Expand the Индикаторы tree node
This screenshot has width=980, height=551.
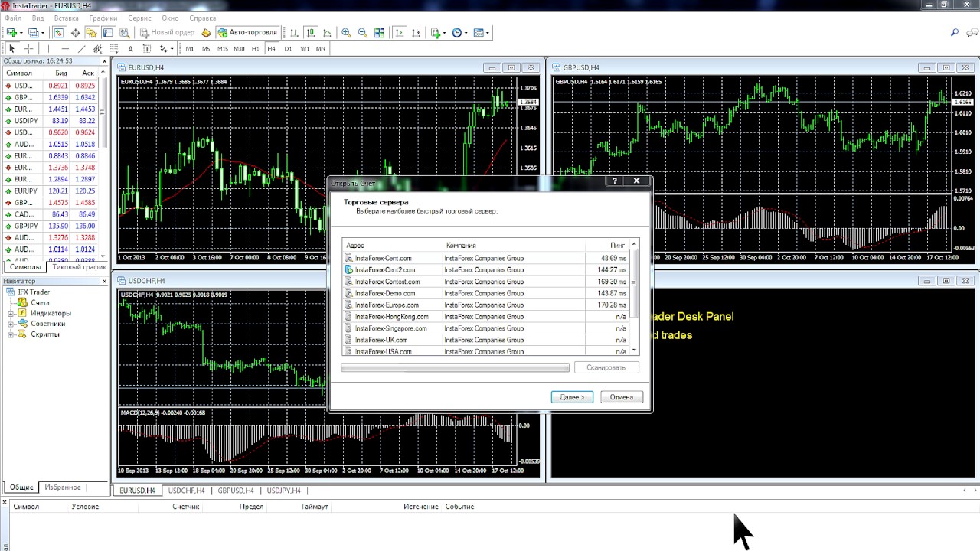coord(11,313)
